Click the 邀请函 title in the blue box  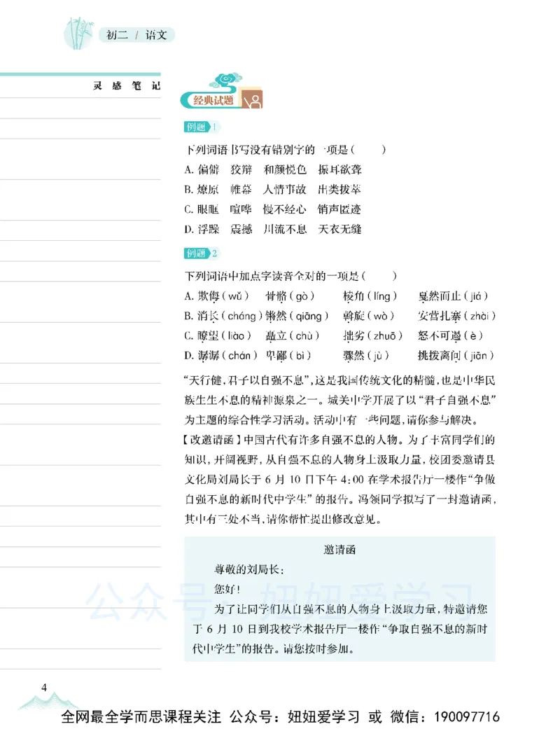(x=339, y=550)
